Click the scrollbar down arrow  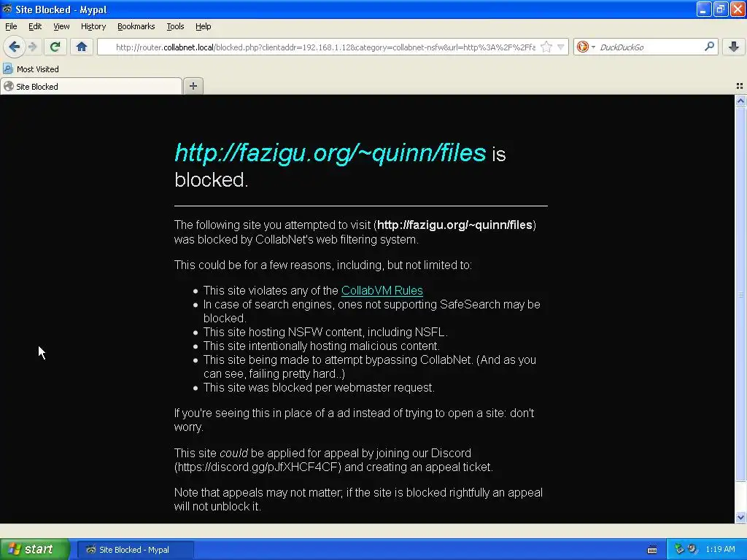pyautogui.click(x=740, y=517)
